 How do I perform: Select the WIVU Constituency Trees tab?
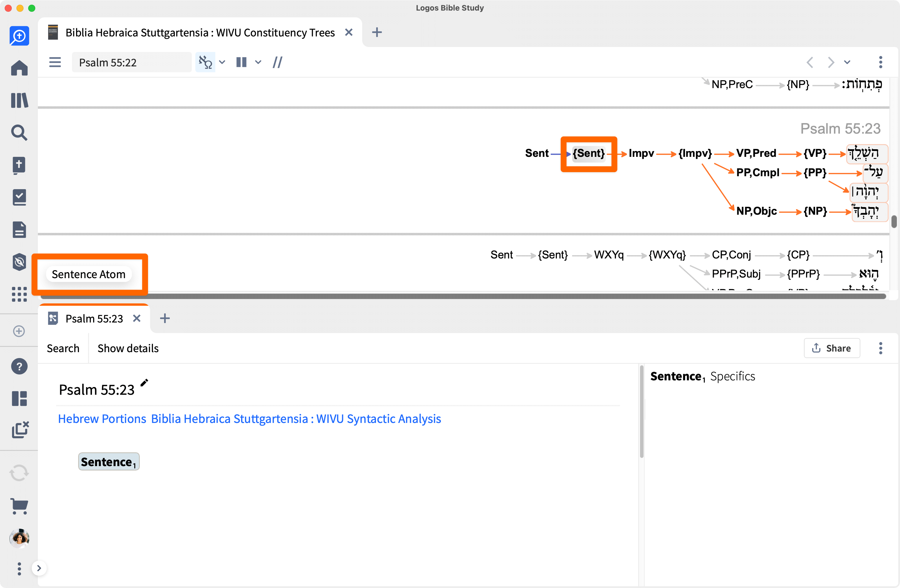[200, 33]
